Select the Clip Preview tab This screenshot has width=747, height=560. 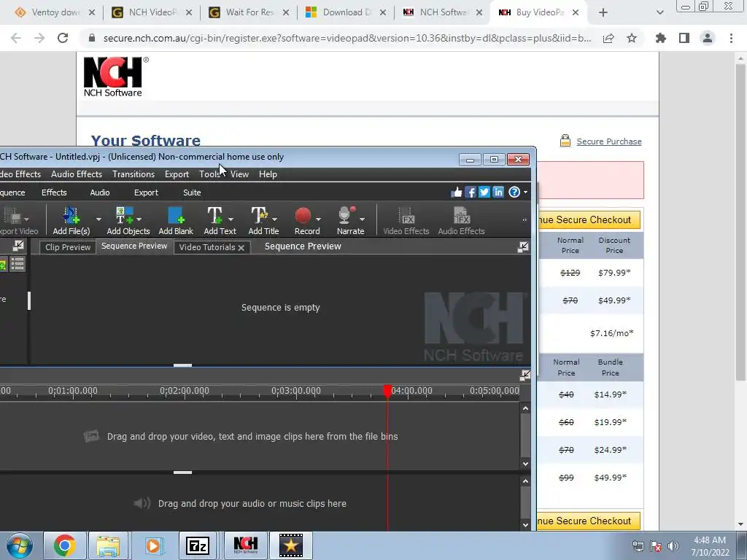(x=68, y=247)
